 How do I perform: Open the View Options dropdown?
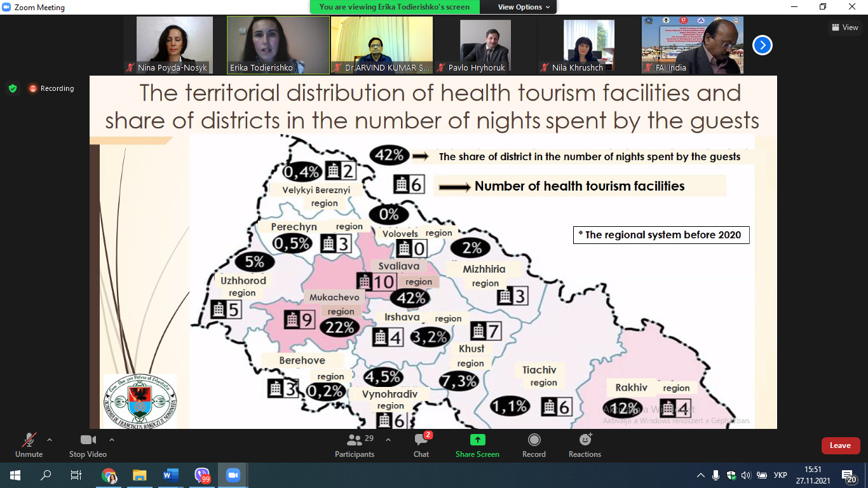point(524,7)
